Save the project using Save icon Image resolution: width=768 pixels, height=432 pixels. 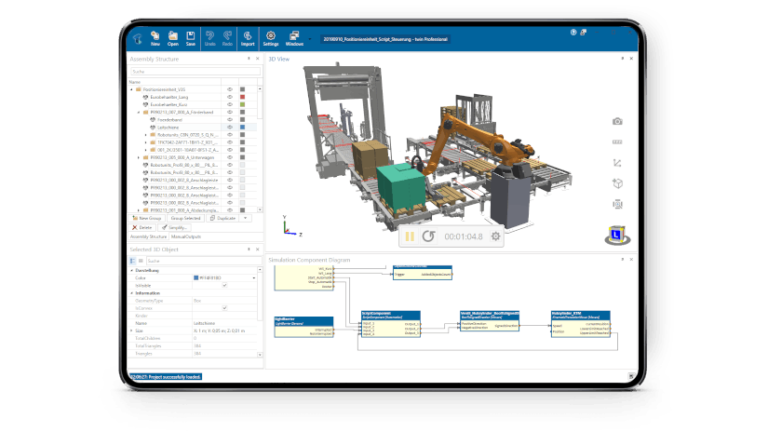[x=191, y=38]
